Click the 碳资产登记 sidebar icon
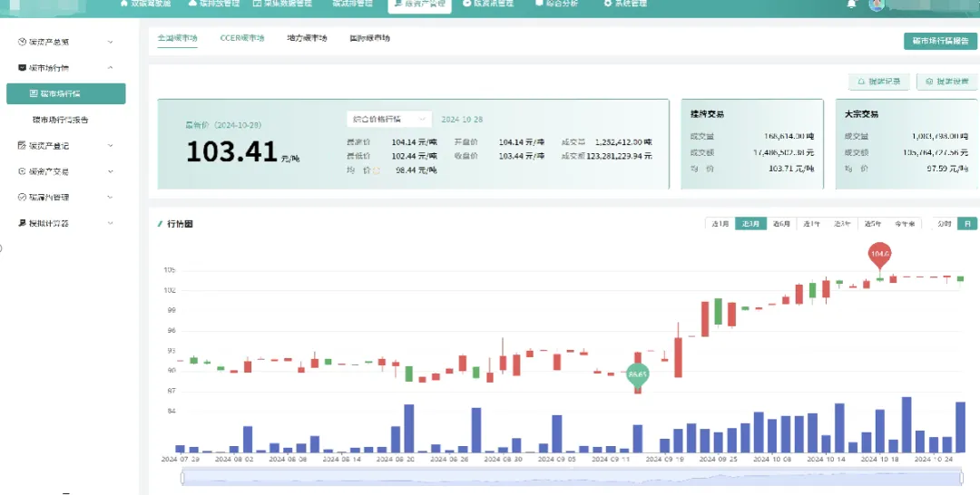 pyautogui.click(x=22, y=145)
